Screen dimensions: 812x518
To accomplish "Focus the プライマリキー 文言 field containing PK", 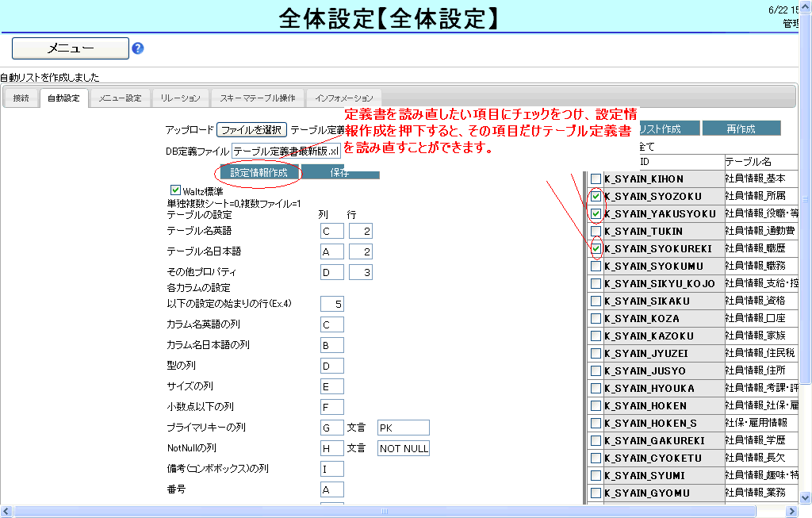I will (403, 428).
